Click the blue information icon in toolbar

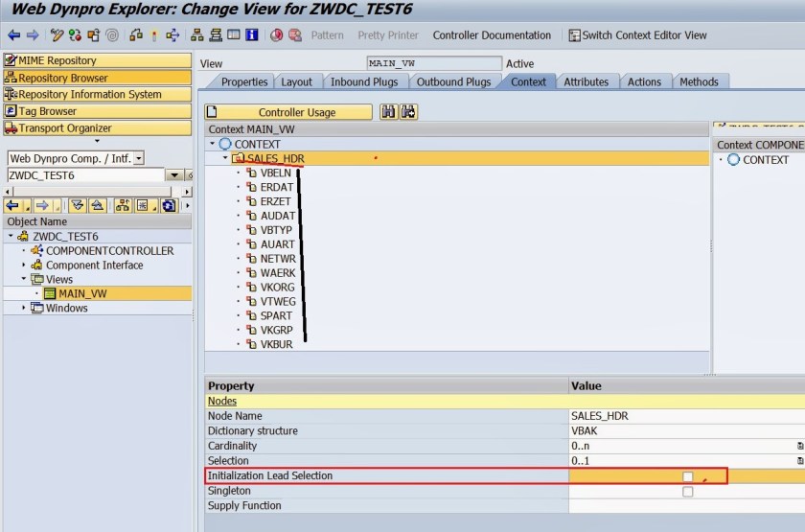(x=251, y=35)
